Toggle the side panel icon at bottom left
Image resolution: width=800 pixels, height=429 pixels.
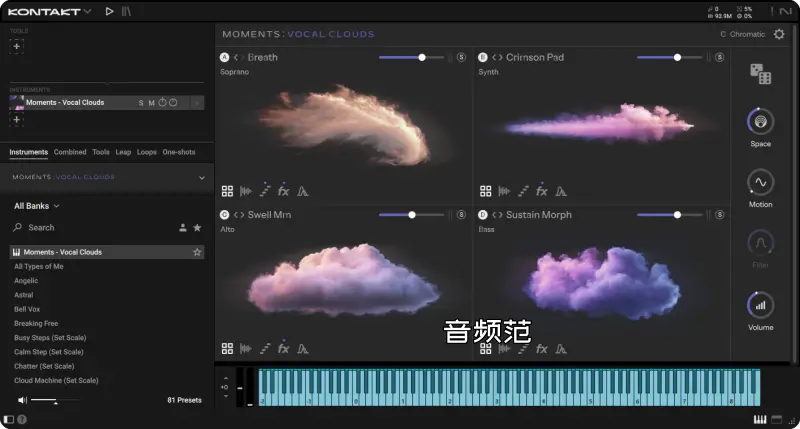[x=9, y=419]
